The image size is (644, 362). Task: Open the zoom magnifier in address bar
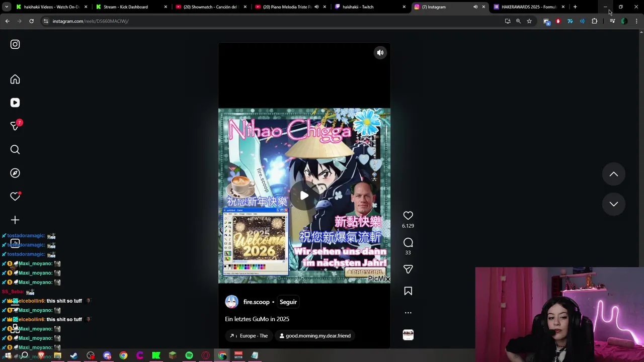[518, 21]
